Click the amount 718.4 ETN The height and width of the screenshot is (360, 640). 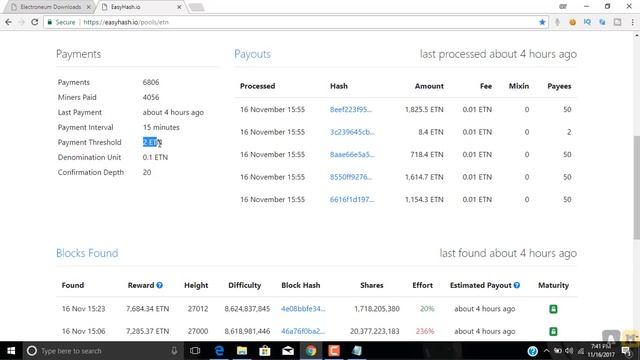tap(427, 154)
